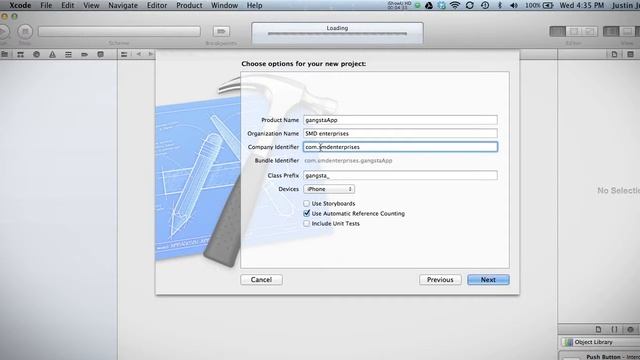Open the Breakpoint navigator icon

[84, 54]
